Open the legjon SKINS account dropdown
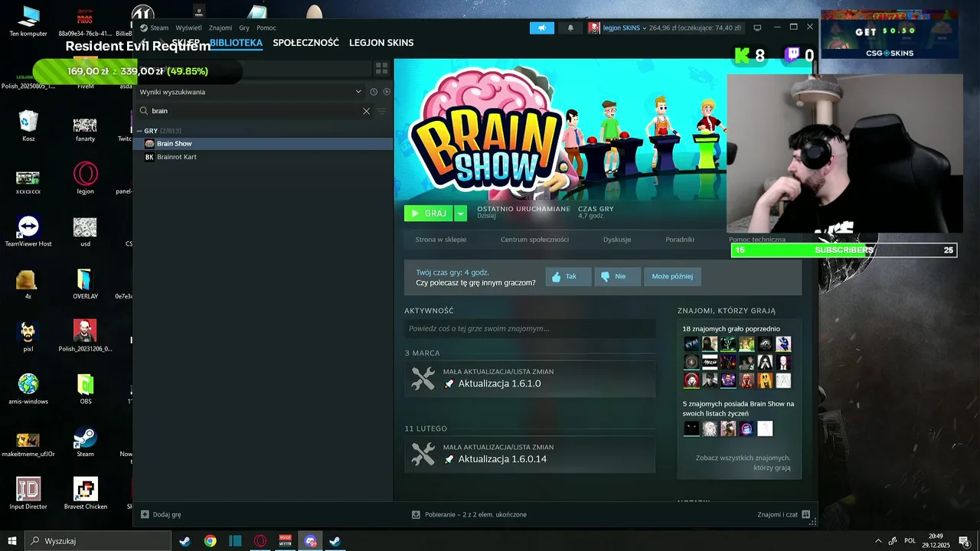 point(623,28)
